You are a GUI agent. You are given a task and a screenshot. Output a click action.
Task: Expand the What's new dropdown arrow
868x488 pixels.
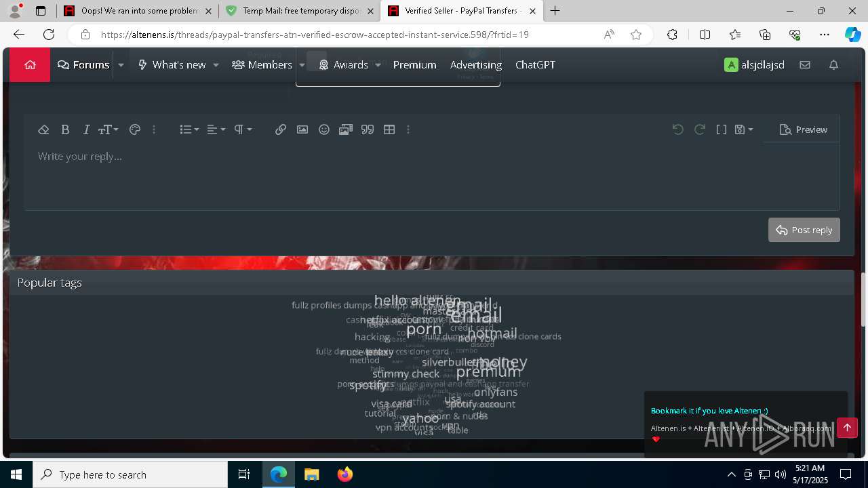216,65
